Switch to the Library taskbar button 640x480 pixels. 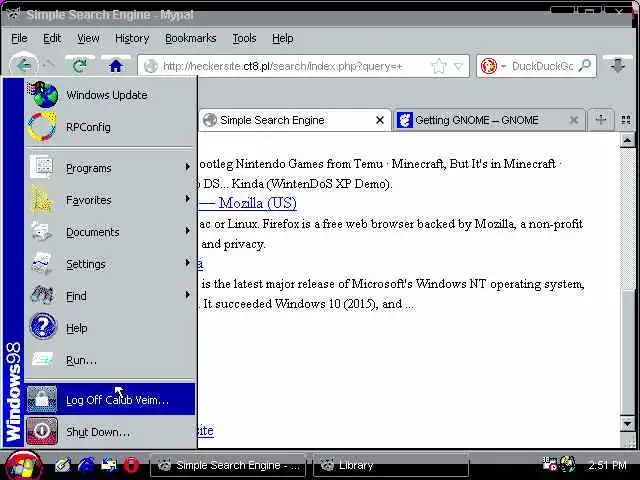(391, 465)
